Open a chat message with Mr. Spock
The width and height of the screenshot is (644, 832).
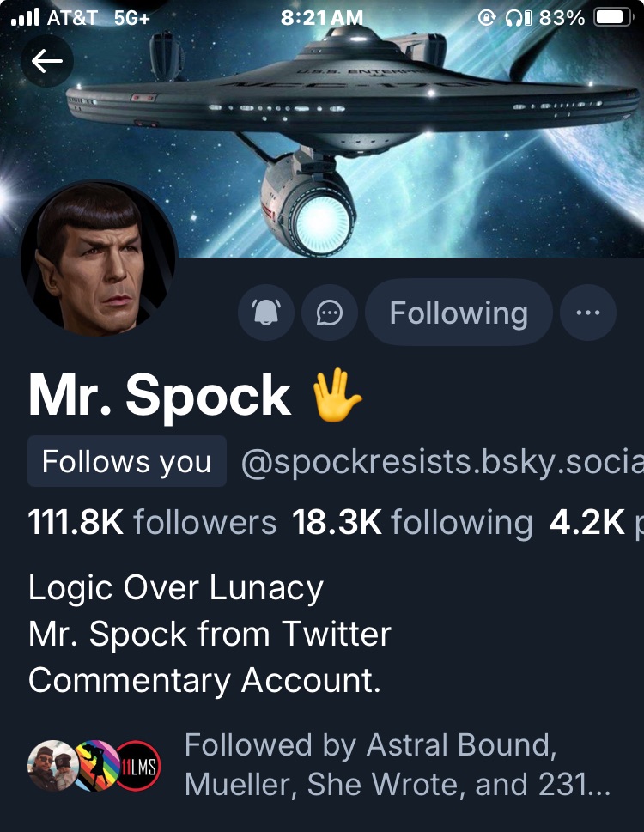(330, 314)
